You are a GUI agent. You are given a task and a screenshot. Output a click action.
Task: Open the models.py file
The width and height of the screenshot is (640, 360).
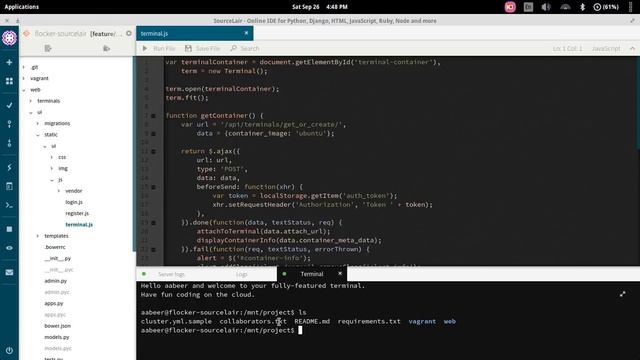coord(57,337)
